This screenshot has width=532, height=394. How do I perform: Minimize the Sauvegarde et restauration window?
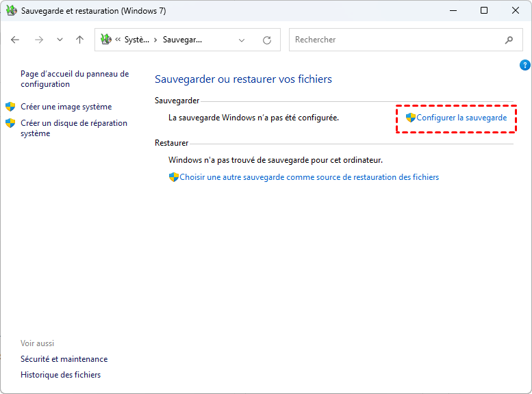(x=453, y=10)
